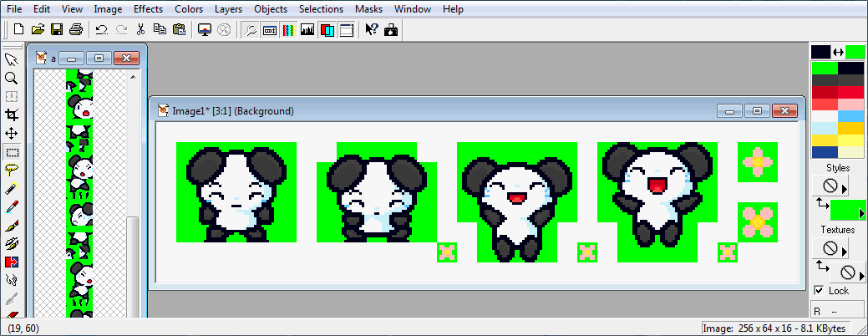Select the Color Replacer tool
Screen dimensions: 868x336
(x=11, y=262)
